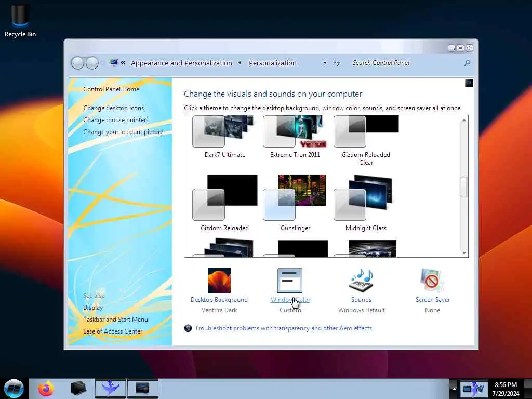Click the Screen Saver text link
Screen dimensions: 532x399
(433, 300)
